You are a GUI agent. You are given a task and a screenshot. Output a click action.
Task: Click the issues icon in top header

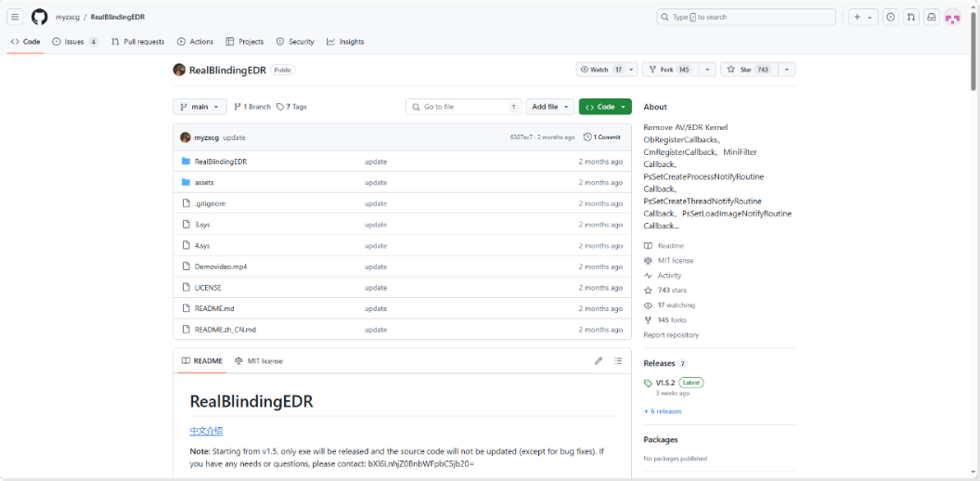pos(890,17)
